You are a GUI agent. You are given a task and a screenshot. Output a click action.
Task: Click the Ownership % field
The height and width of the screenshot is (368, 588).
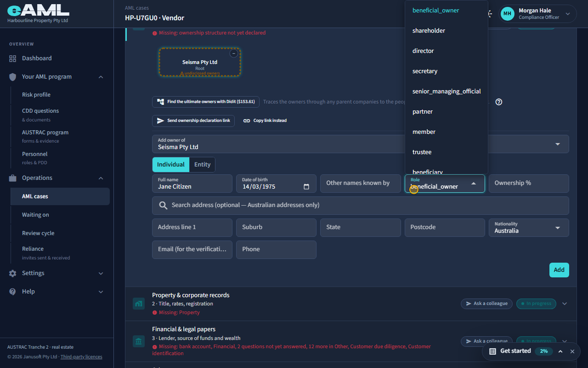click(529, 183)
